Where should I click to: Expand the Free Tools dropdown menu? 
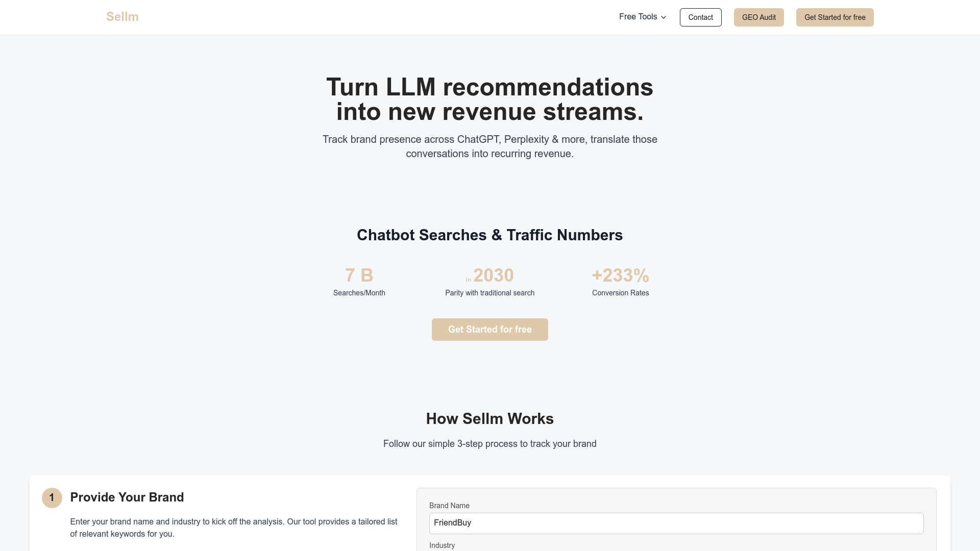click(x=643, y=17)
